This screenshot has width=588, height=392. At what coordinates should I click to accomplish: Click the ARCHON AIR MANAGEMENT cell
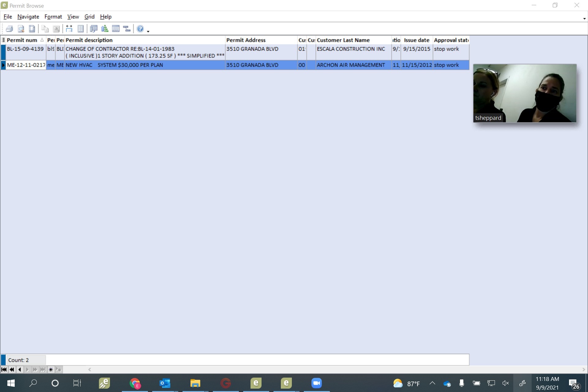pyautogui.click(x=351, y=65)
